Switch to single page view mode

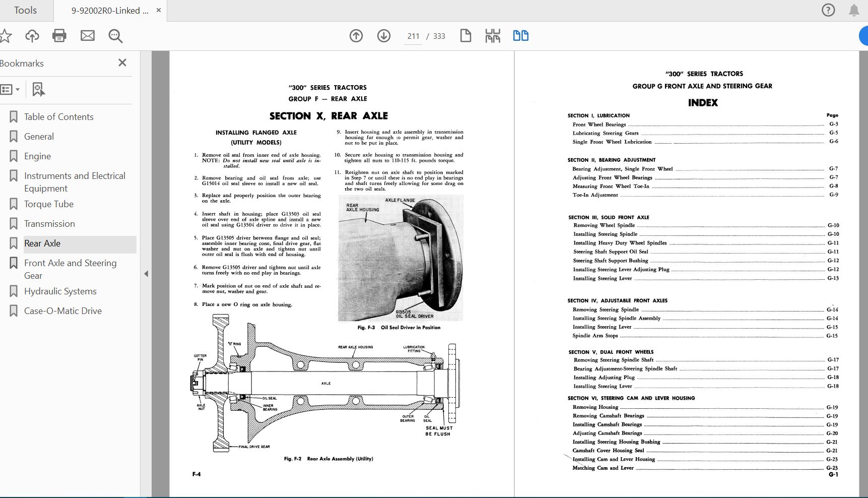[x=465, y=36]
